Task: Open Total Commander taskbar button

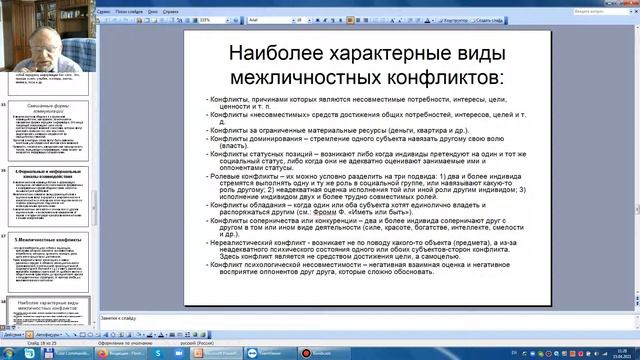Action: click(67, 353)
